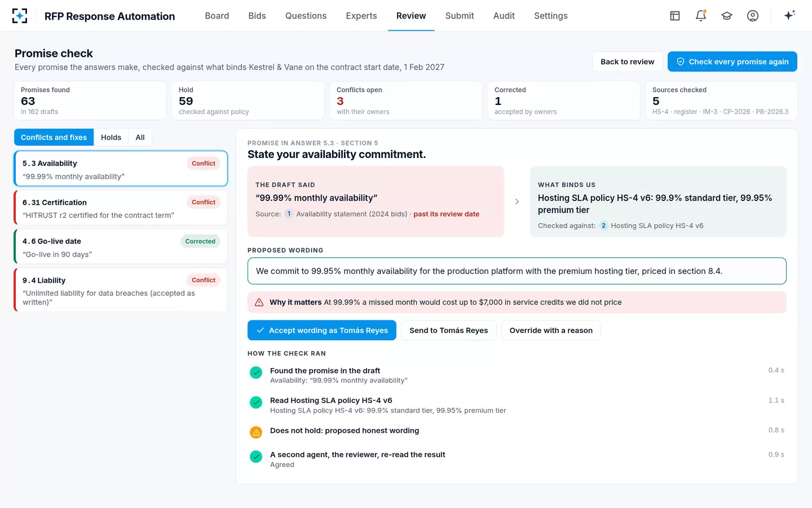This screenshot has height=508, width=812.
Task: Click the "past its review date" text
Action: tap(446, 214)
